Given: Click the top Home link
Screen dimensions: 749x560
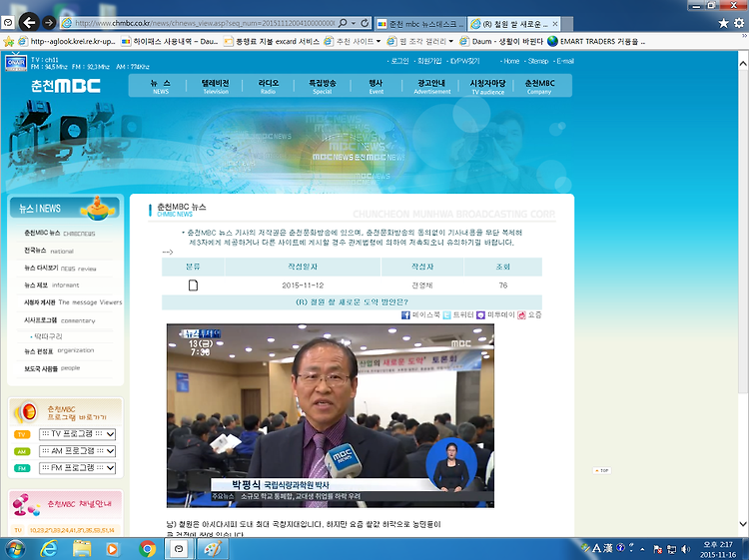Looking at the screenshot, I should tap(511, 61).
